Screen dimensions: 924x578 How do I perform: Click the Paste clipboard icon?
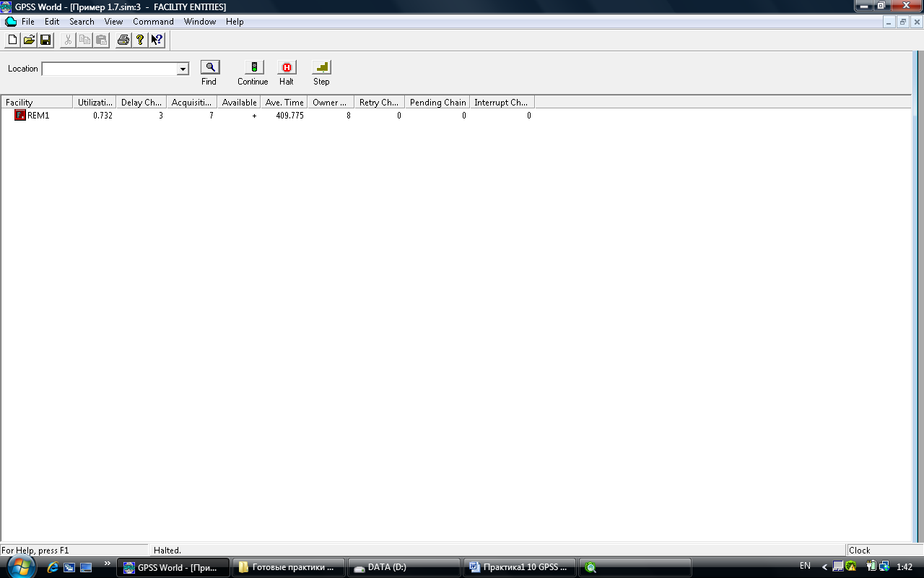coord(101,40)
